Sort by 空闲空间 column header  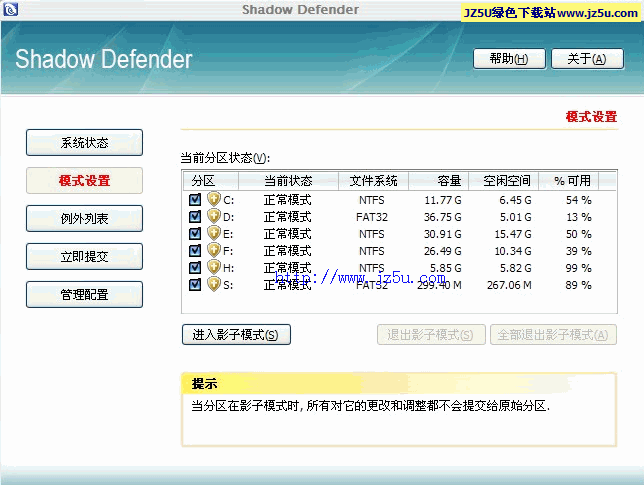coord(503,181)
